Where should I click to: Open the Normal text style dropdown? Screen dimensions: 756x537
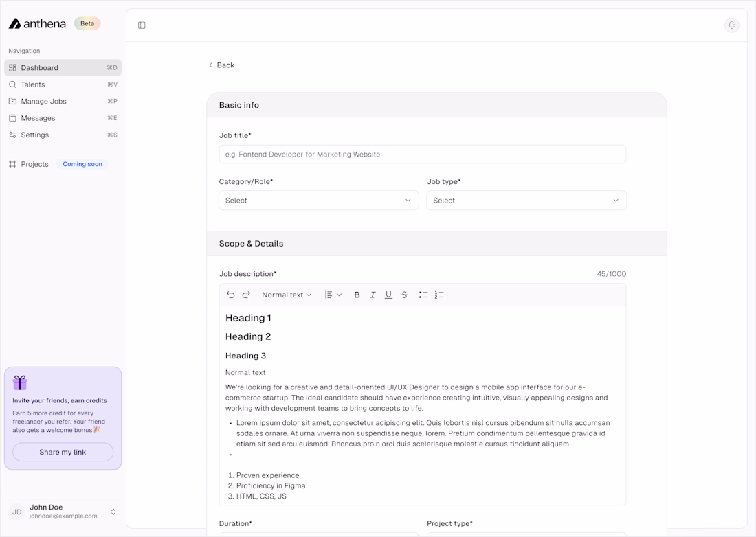tap(287, 295)
